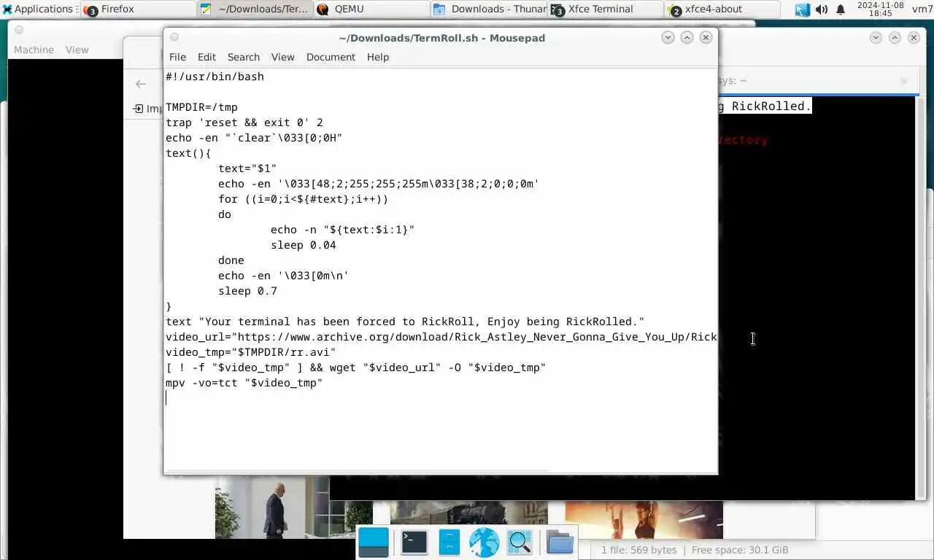Click the Thunar status bar '1 file: 569 bytes'
This screenshot has height=560, width=934.
pos(638,550)
